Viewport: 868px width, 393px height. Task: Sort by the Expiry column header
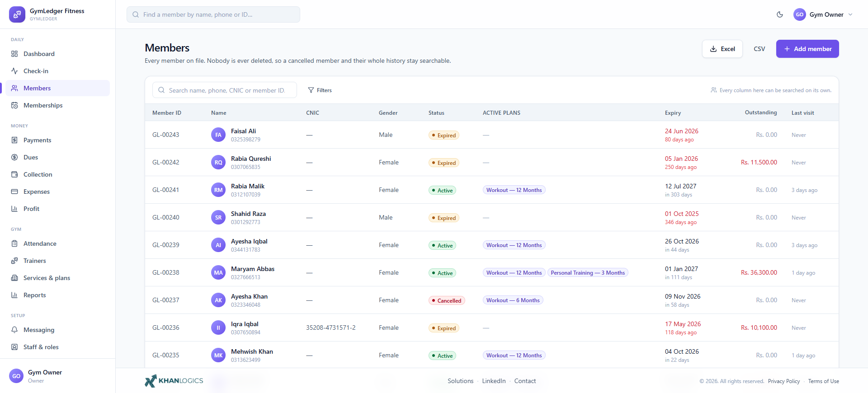coord(673,113)
